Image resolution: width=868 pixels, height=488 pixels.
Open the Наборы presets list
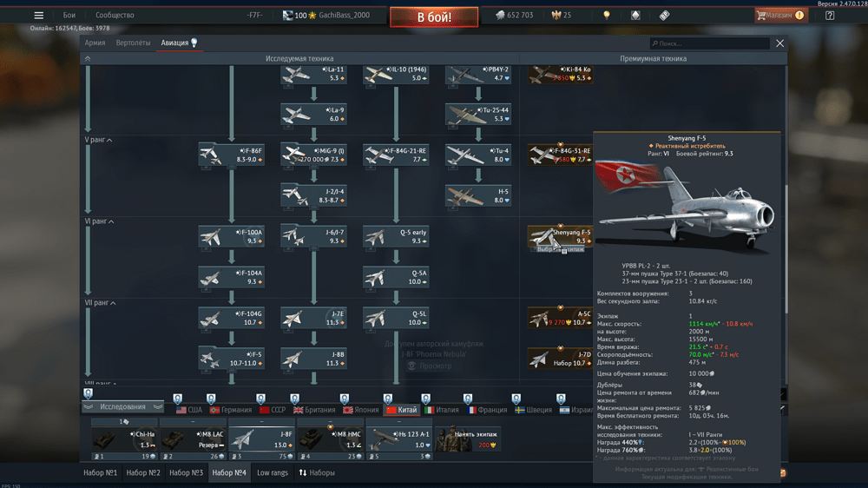317,472
